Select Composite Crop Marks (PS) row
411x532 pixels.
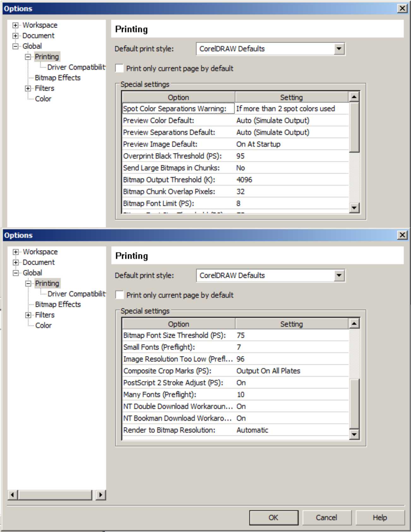click(235, 371)
